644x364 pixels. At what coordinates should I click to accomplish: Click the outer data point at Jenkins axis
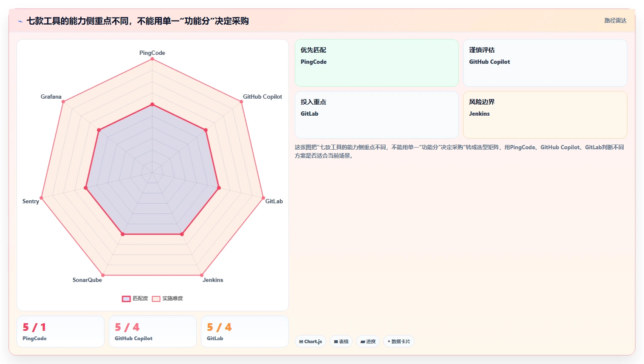click(201, 275)
